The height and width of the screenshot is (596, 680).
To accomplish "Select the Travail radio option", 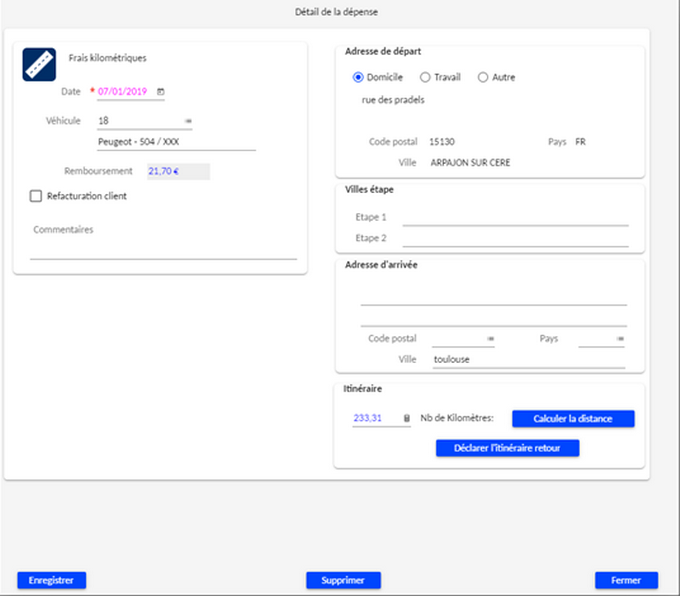I will tap(426, 77).
